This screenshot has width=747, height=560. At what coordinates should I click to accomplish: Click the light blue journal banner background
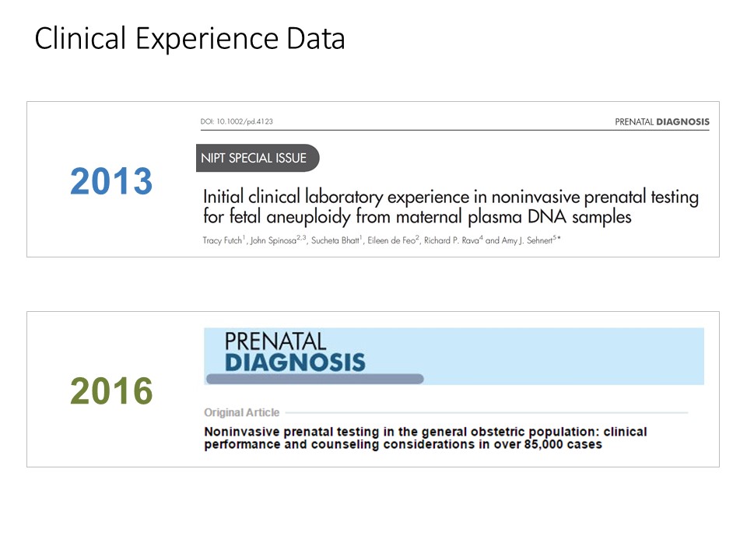tap(560, 354)
